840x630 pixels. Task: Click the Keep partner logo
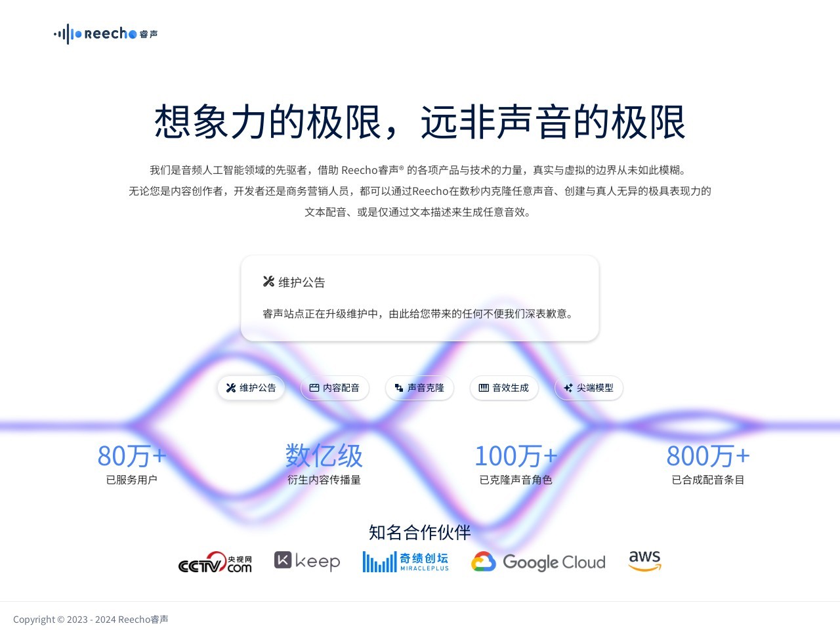click(x=307, y=561)
